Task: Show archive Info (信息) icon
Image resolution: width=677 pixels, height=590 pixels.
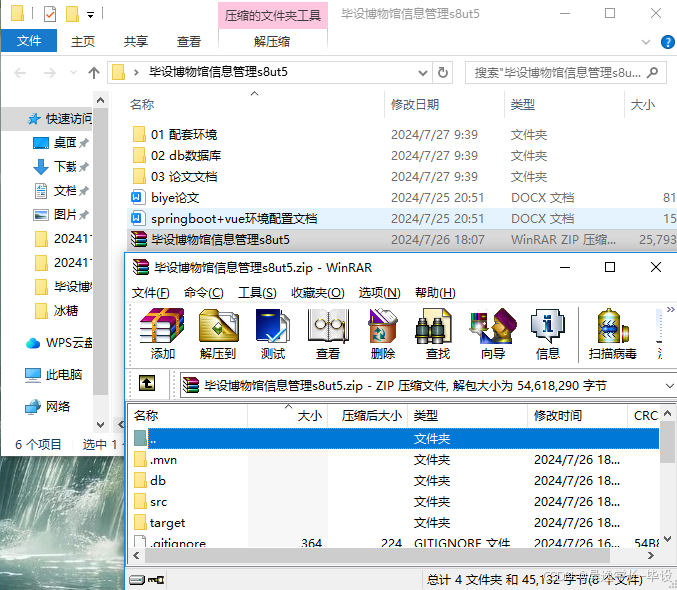Action: pyautogui.click(x=547, y=334)
